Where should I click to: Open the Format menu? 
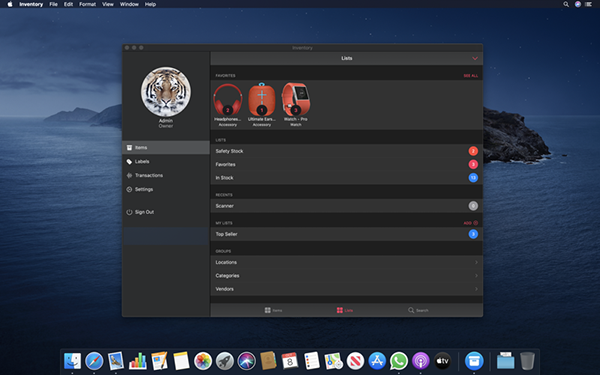[88, 4]
